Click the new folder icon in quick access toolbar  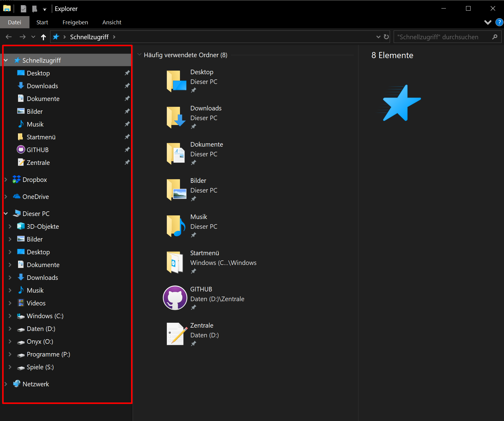(x=34, y=9)
